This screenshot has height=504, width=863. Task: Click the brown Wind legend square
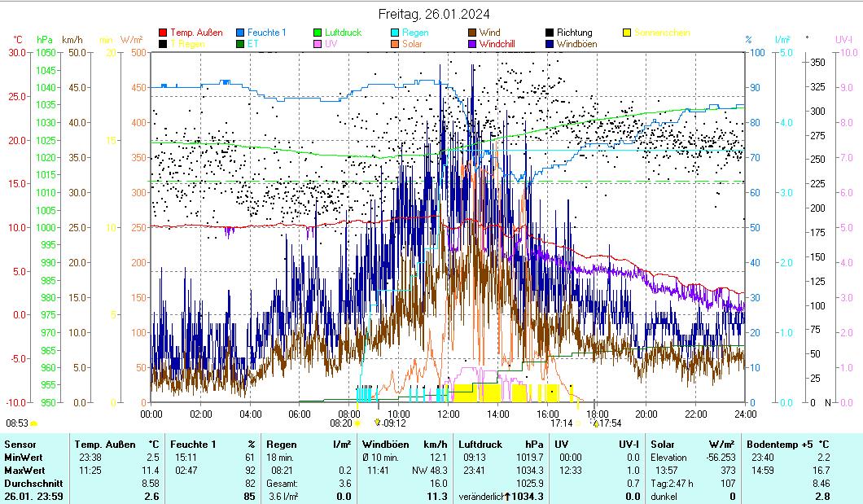click(473, 33)
